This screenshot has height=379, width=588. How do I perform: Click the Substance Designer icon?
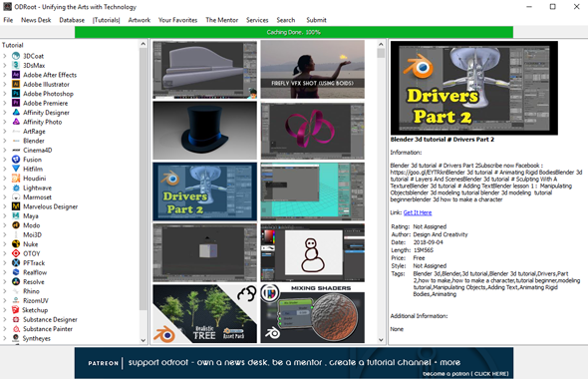[x=16, y=319]
